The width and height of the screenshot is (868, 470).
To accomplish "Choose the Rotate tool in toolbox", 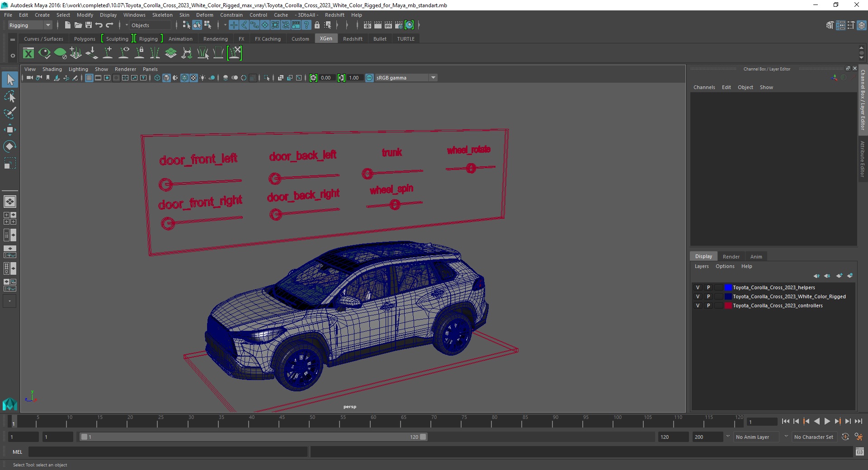I will click(10, 146).
